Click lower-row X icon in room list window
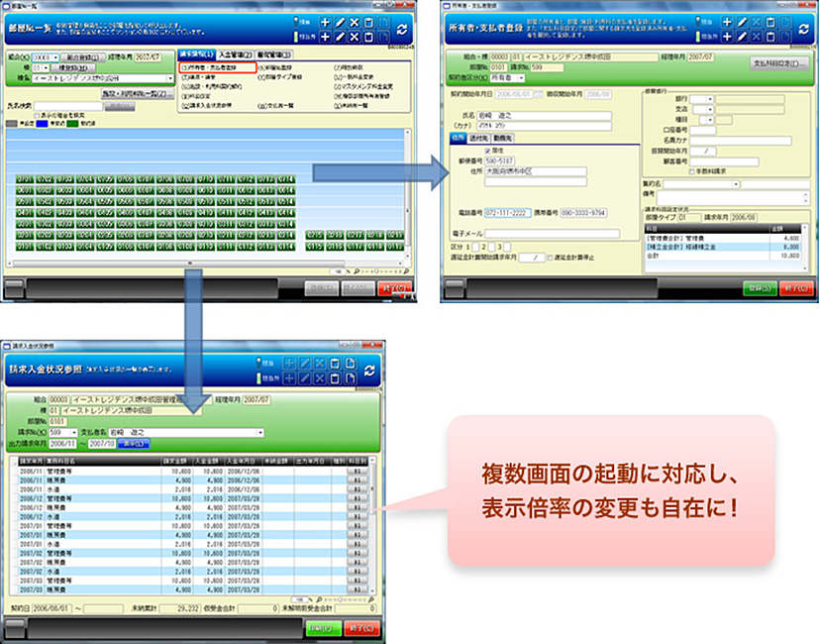820x644 pixels. 354,37
